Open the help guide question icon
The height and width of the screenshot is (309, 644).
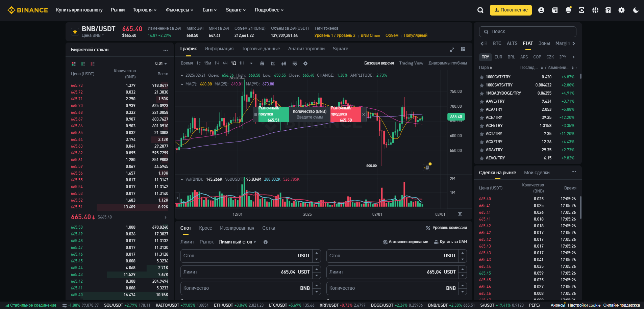[x=608, y=10]
